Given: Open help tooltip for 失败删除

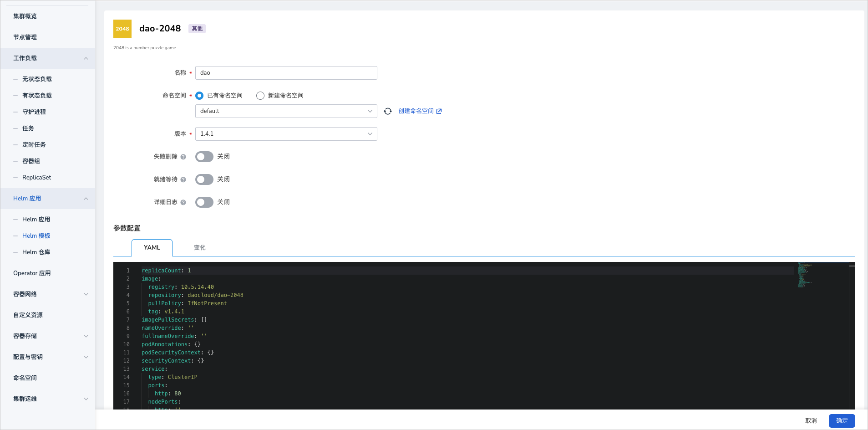Looking at the screenshot, I should tap(183, 157).
